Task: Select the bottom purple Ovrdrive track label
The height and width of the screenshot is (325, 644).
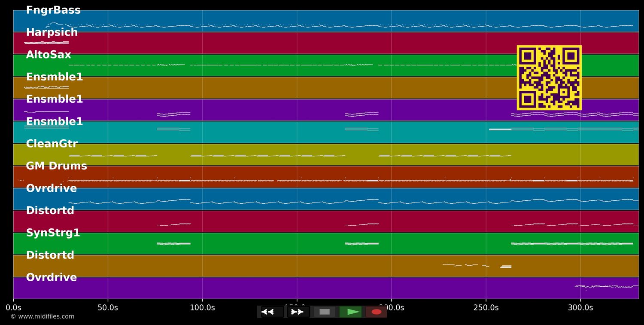Action: click(51, 278)
